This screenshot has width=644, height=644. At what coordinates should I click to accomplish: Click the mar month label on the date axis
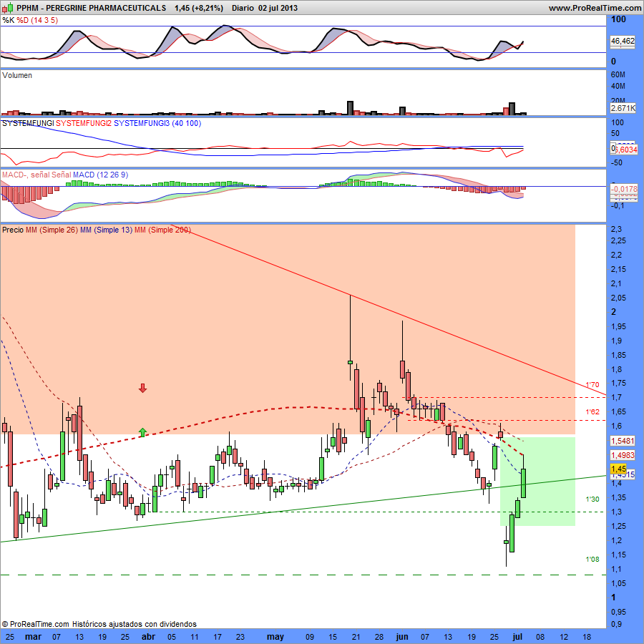(33, 637)
